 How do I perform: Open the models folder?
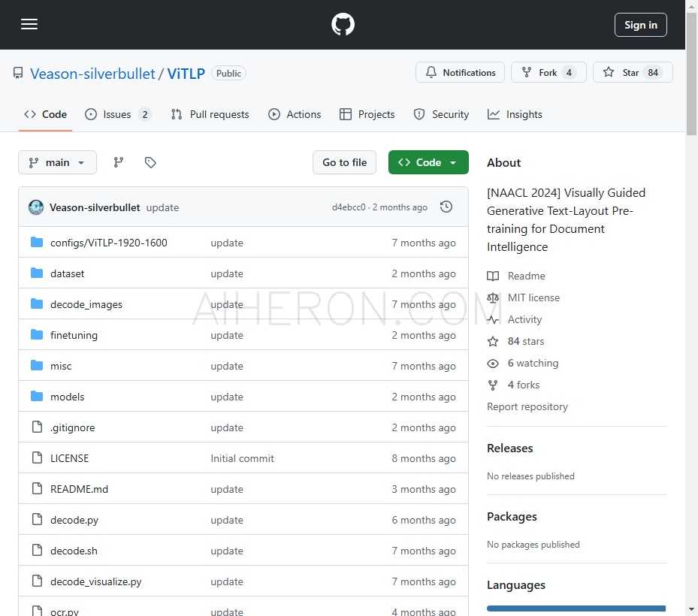[67, 397]
